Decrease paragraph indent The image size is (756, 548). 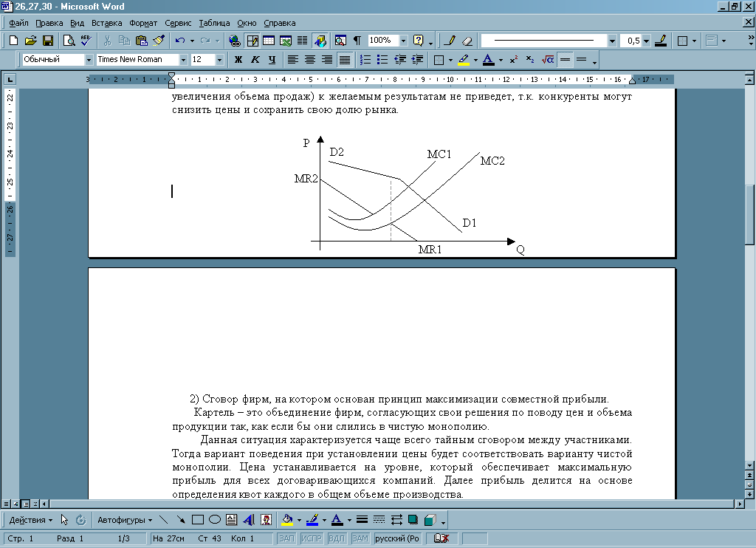pyautogui.click(x=399, y=60)
